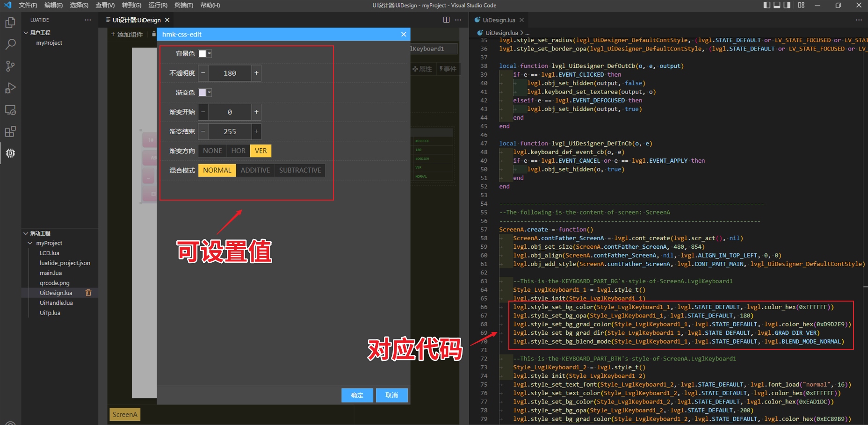Click the delete trash icon beside UiDesign.lua

88,293
